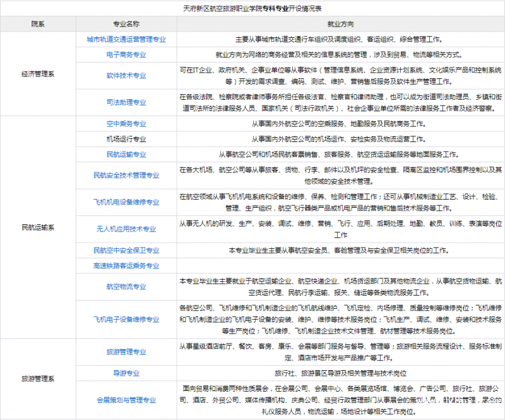Click the 专业名称 column header

126,24
